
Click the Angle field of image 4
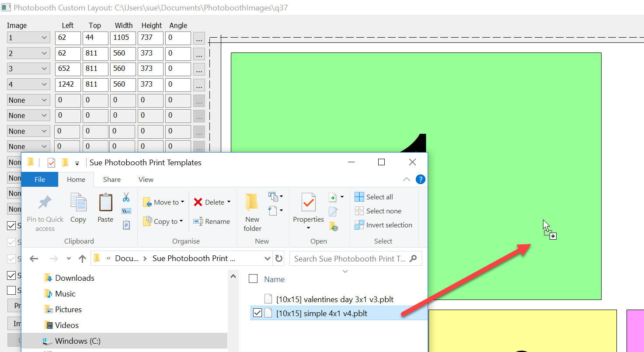click(178, 84)
